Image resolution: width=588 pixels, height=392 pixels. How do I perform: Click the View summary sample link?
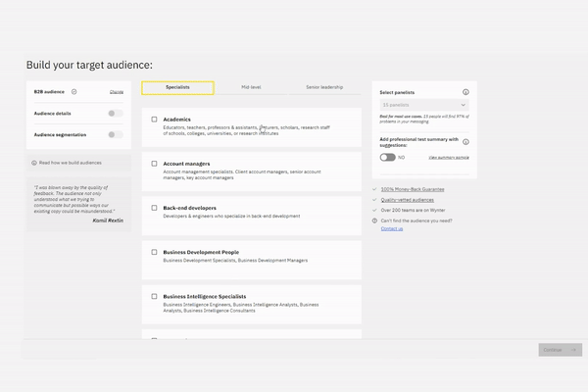pyautogui.click(x=449, y=158)
